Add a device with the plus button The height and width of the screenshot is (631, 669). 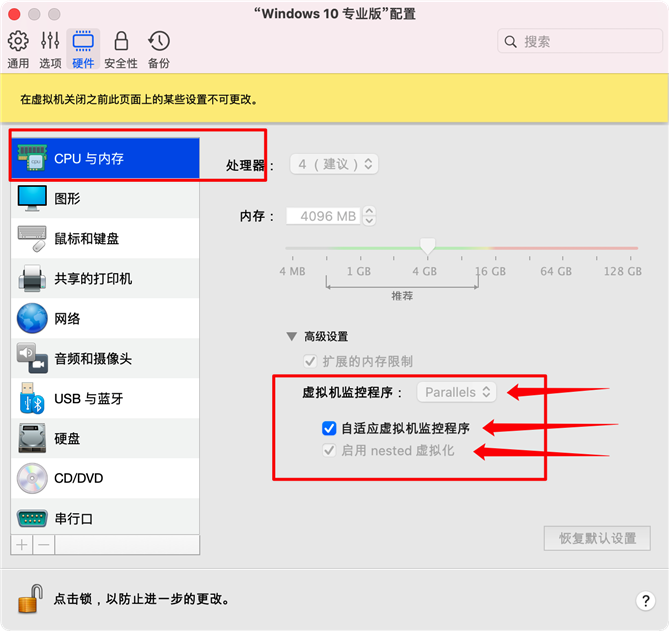tap(22, 545)
